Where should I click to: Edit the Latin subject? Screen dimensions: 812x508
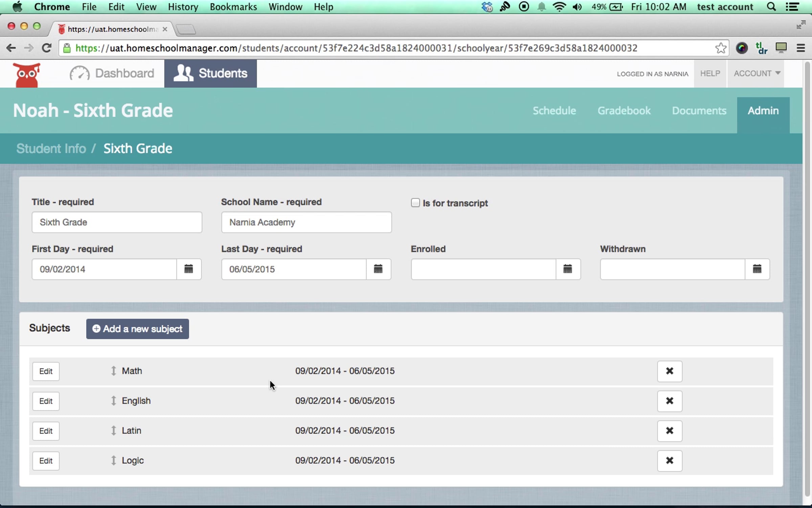pos(46,431)
